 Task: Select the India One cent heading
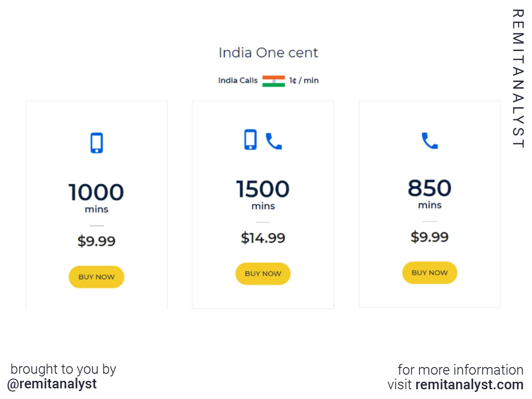coord(268,53)
